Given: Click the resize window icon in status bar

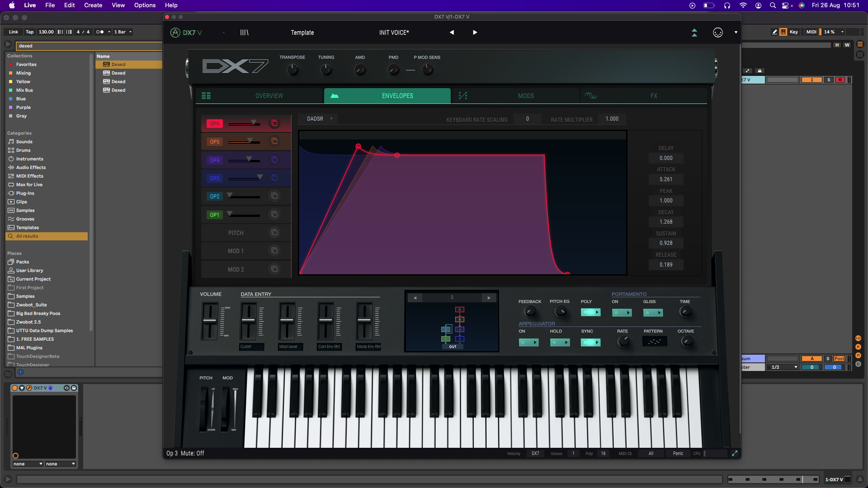Looking at the screenshot, I should [x=735, y=453].
